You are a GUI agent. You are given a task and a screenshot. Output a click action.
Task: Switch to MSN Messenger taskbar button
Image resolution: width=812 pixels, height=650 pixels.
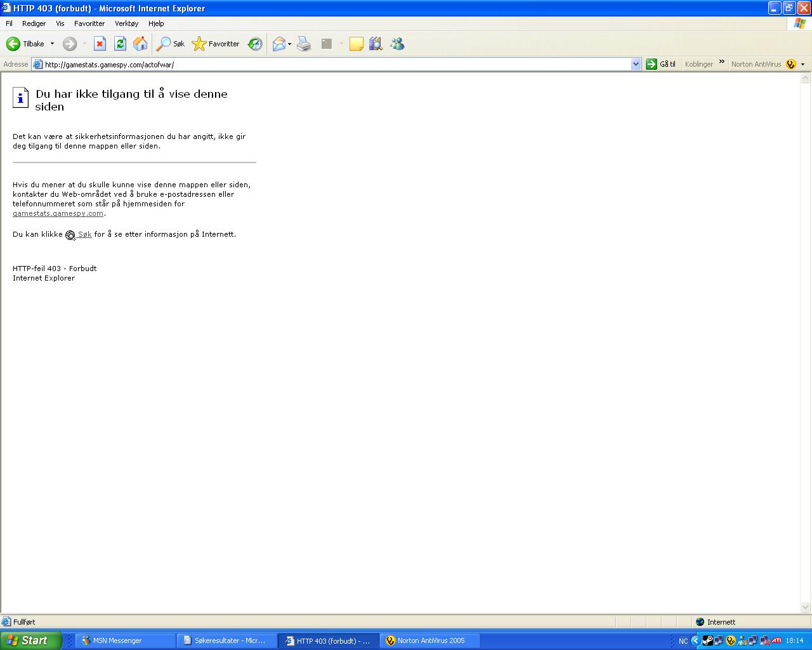click(x=126, y=640)
